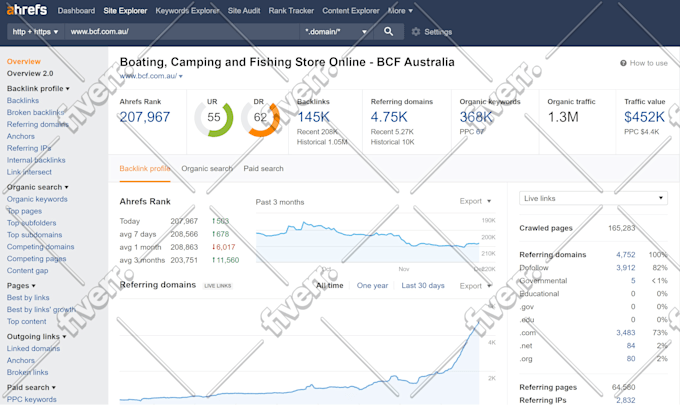Open Keywords Explorer in top navigation

[x=187, y=10]
